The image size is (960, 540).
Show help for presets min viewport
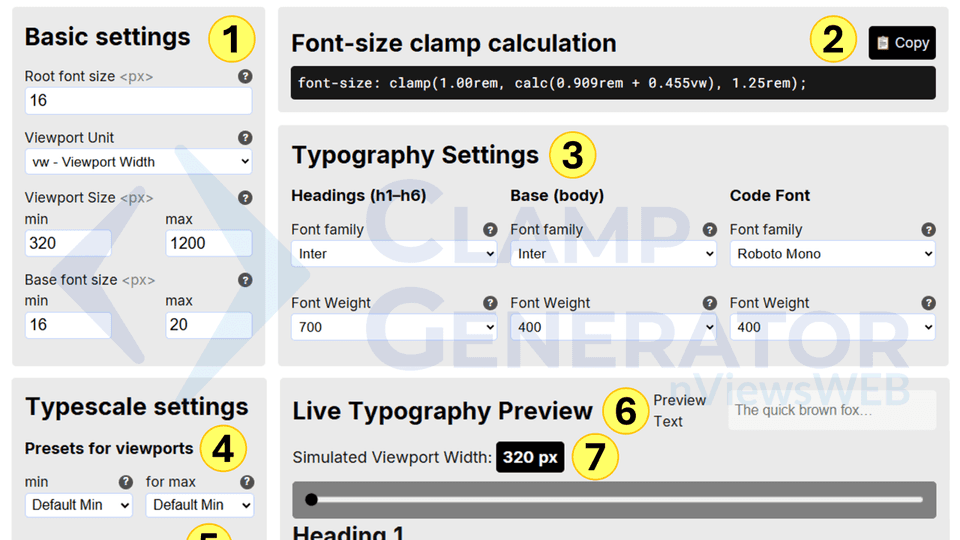tap(126, 482)
